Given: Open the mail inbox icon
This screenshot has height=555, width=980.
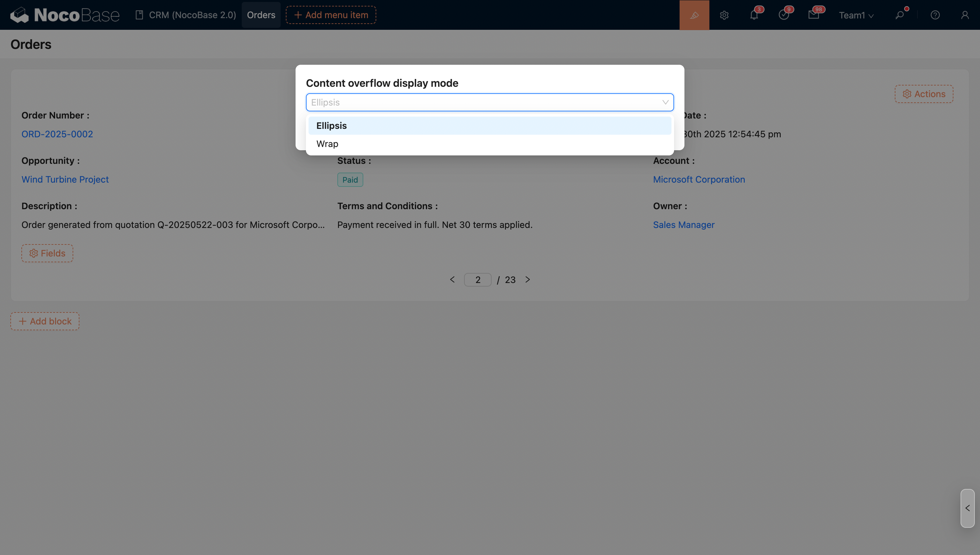Looking at the screenshot, I should (x=813, y=15).
